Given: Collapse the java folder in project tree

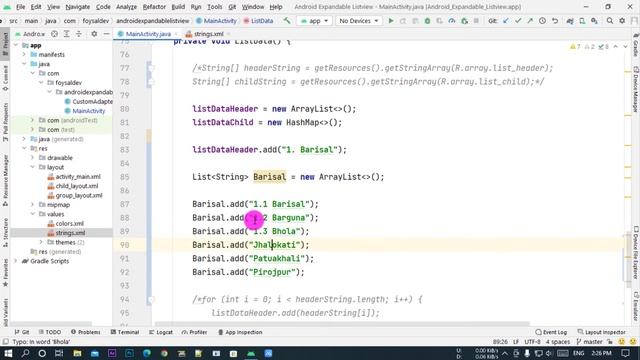Looking at the screenshot, I should (24, 64).
